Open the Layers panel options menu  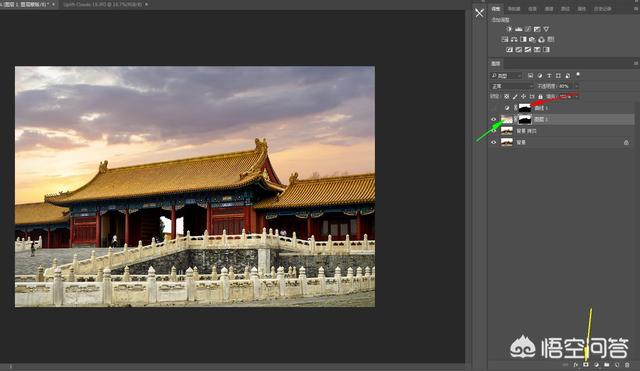pos(636,63)
